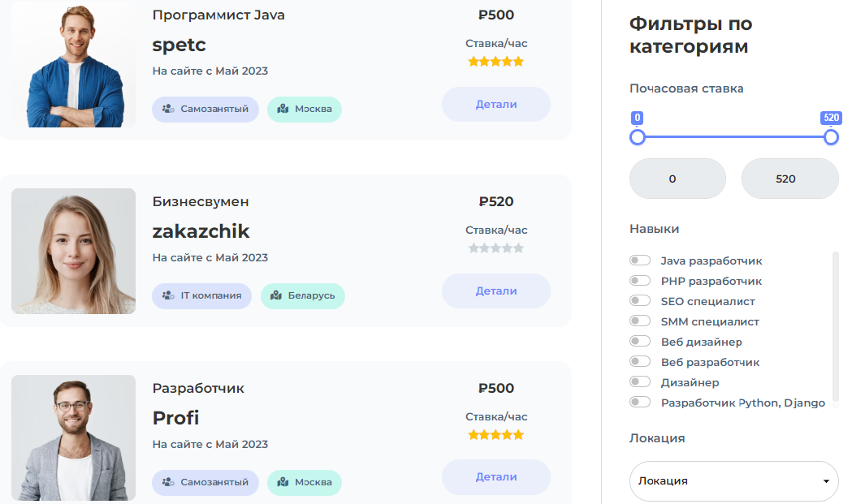Click the people icon in Profi's Самозанятый tag
The image size is (865, 504).
168,482
